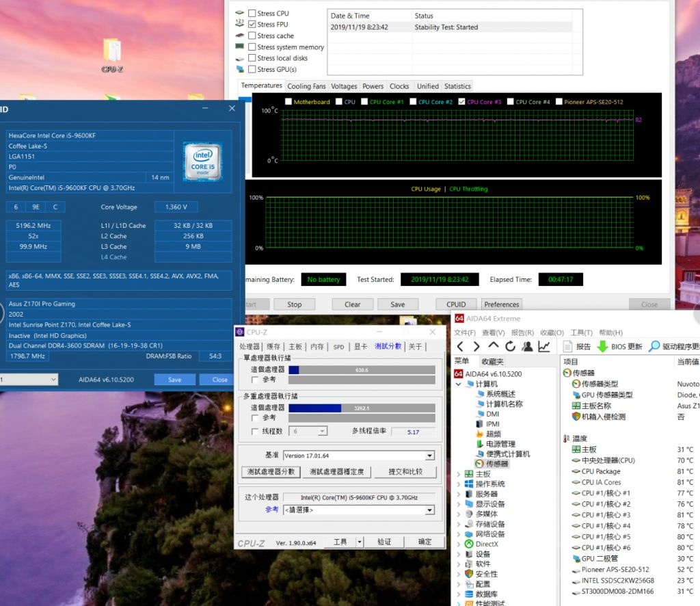Click the Stop button in the stress test

294,304
